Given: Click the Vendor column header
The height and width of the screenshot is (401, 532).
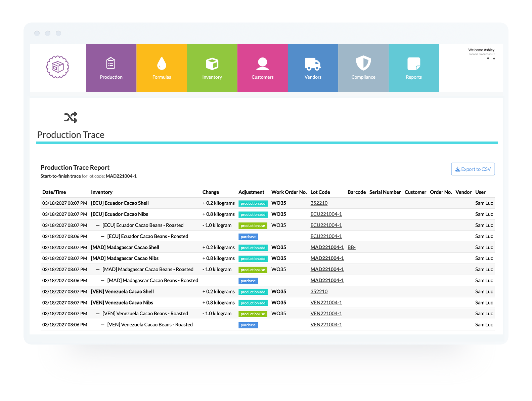Looking at the screenshot, I should click(x=463, y=192).
